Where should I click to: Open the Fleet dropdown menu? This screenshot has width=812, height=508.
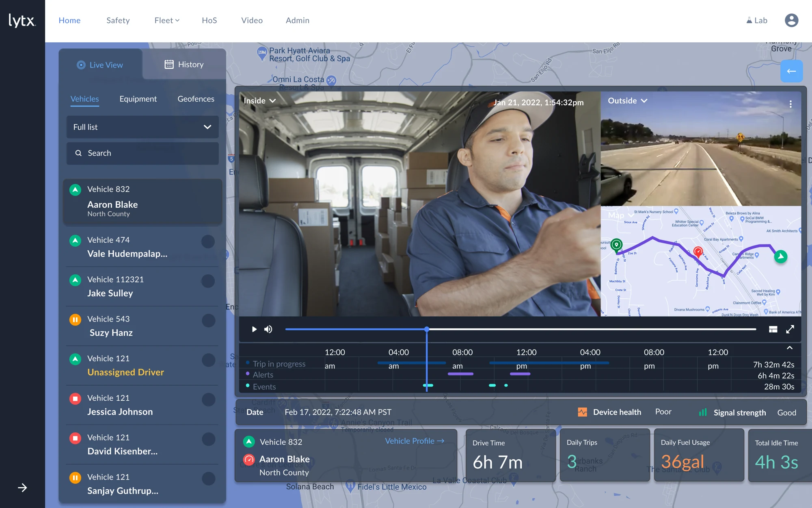[167, 20]
